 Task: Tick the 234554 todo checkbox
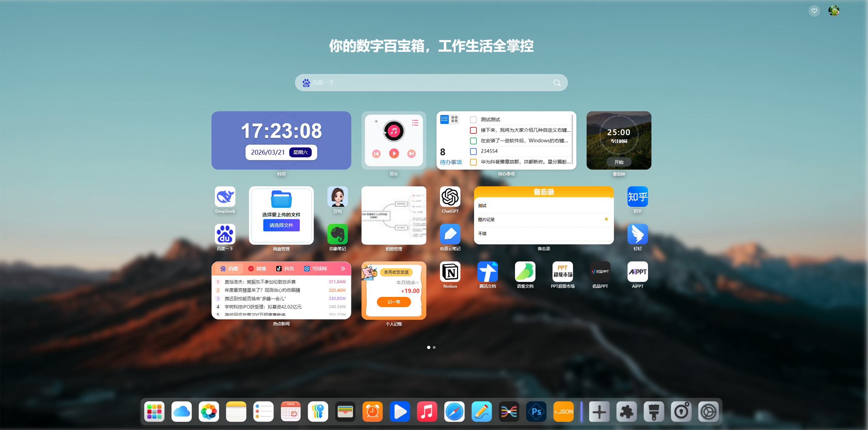[x=473, y=151]
